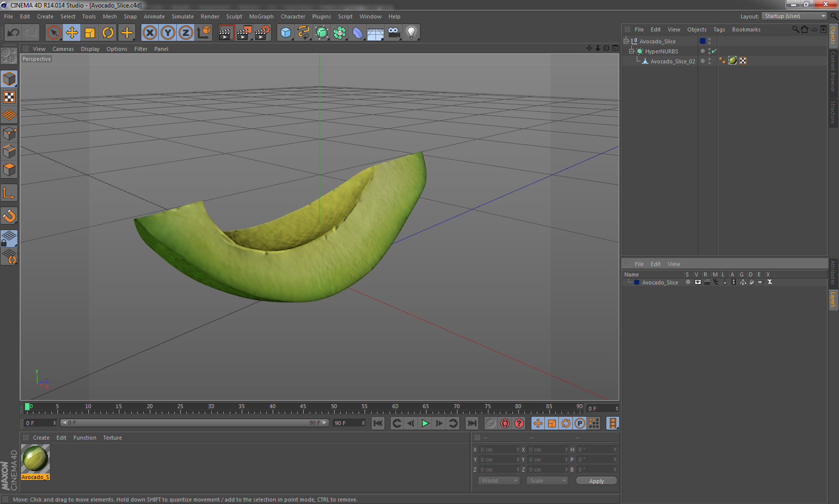Toggle Avocado_Slice_02 visibility dots
This screenshot has height=504, width=839.
pyautogui.click(x=710, y=61)
